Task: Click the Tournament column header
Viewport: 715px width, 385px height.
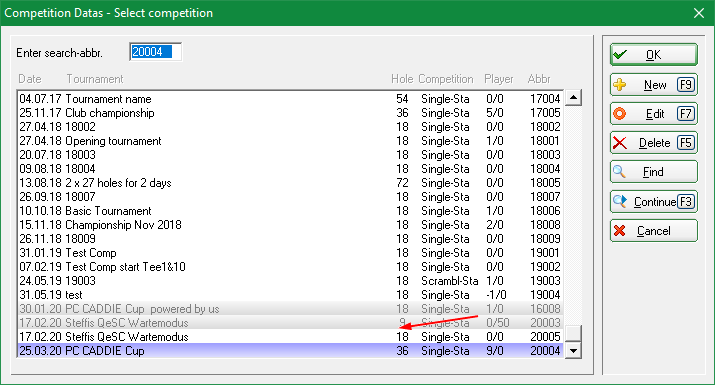Action: pos(95,79)
